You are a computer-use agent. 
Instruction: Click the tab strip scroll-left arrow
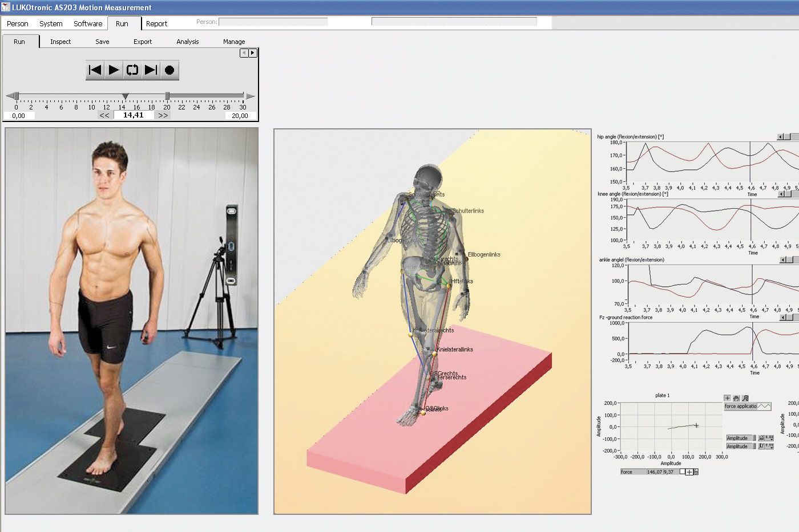pos(244,53)
